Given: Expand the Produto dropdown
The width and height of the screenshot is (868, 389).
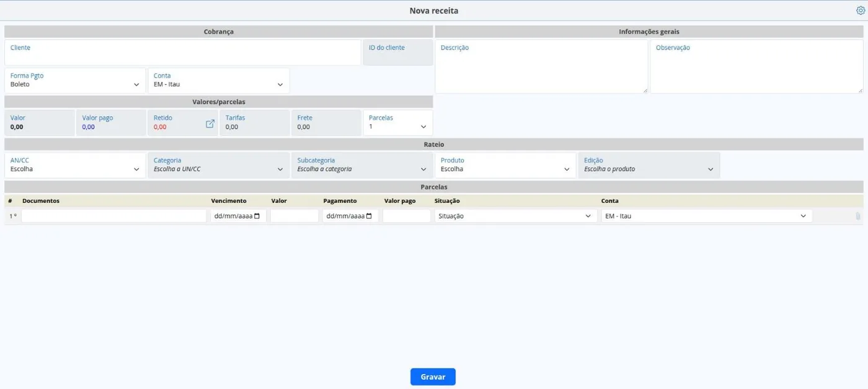Looking at the screenshot, I should click(x=505, y=165).
